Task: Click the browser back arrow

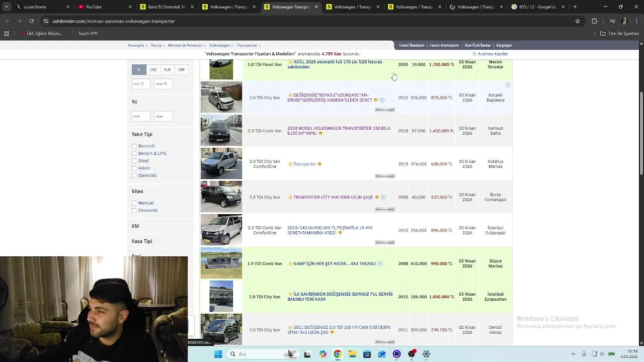Action: coord(7,21)
